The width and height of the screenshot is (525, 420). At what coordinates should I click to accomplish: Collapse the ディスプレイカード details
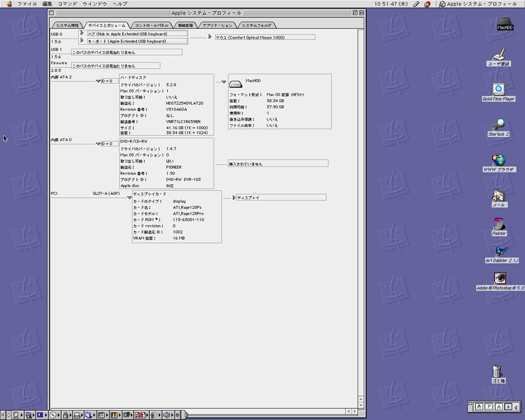pos(129,197)
